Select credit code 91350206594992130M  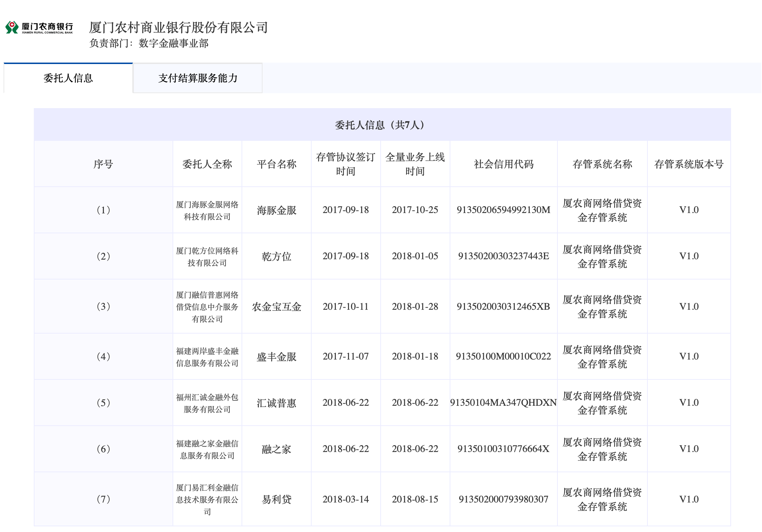504,210
